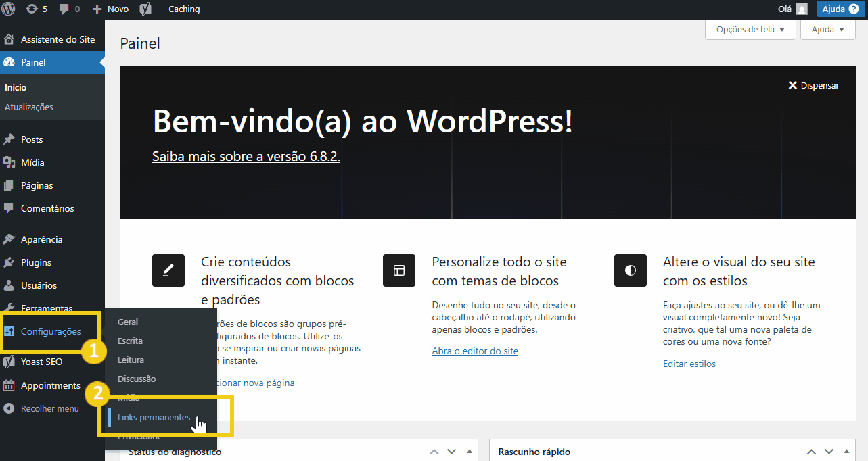
Task: Click Editar estilos link
Action: click(689, 364)
